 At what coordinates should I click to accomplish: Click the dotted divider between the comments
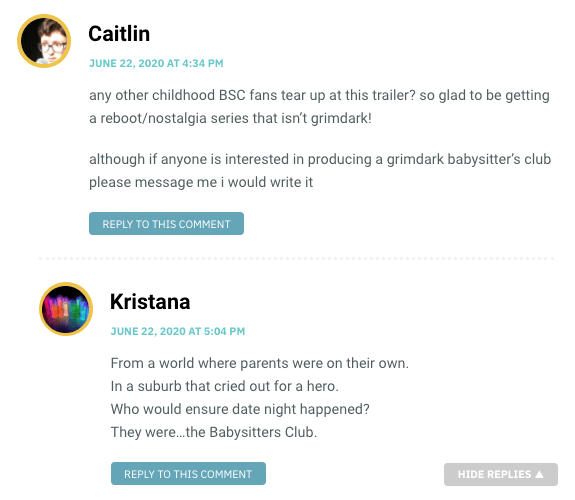click(297, 259)
